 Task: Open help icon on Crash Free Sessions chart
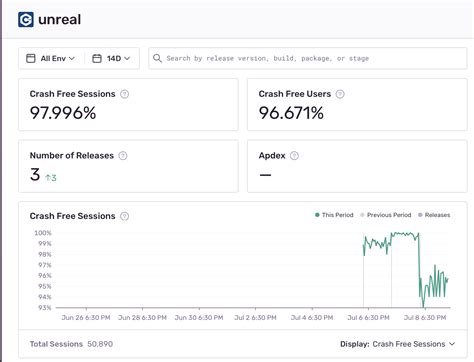[x=124, y=216]
